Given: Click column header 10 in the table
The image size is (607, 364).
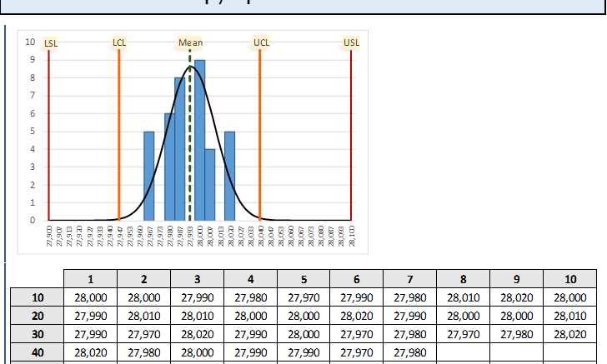Looking at the screenshot, I should (570, 279).
